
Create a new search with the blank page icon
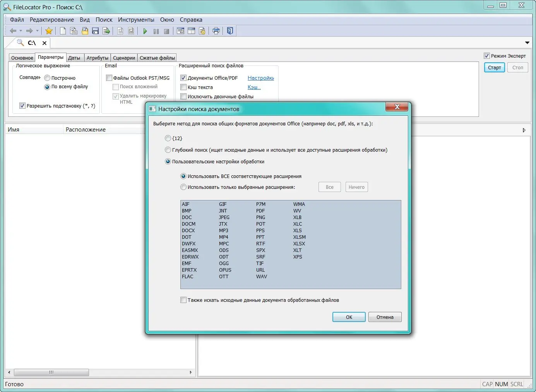pos(63,31)
